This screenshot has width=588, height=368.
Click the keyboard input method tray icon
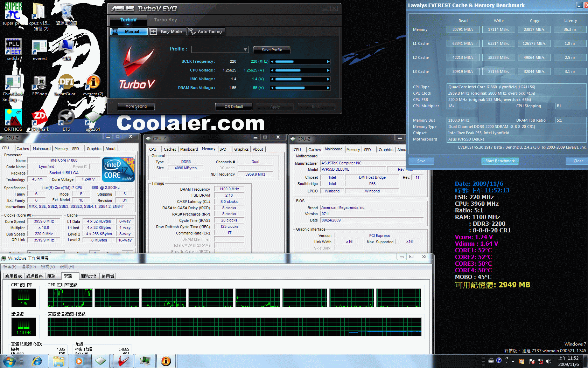pos(491,360)
